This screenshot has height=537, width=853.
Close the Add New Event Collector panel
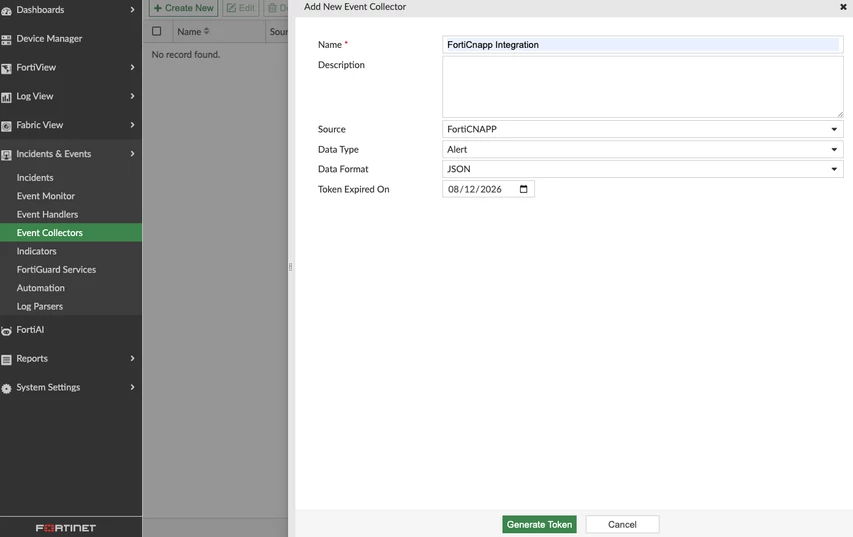(843, 7)
